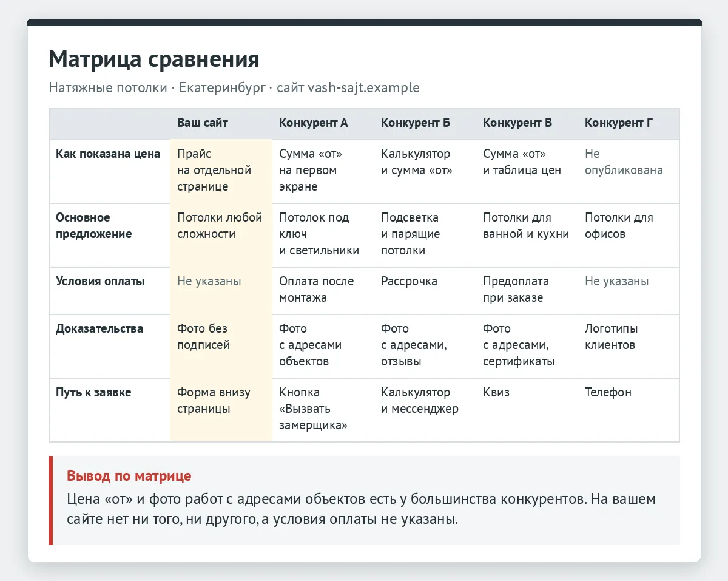This screenshot has width=728, height=581.
Task: Click the conclusion paragraph starting «Цена «от»»
Action: click(361, 510)
